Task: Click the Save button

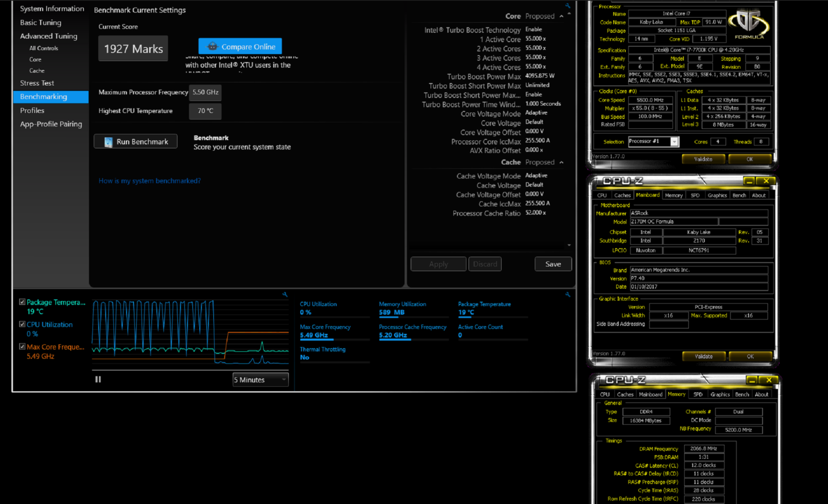Action: 553,264
